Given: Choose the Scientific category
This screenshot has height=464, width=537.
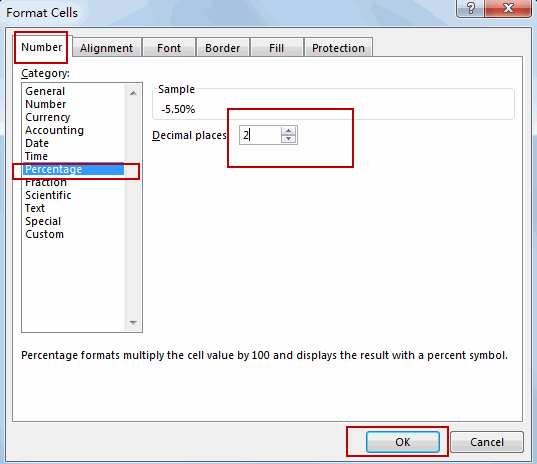Looking at the screenshot, I should pyautogui.click(x=73, y=195).
